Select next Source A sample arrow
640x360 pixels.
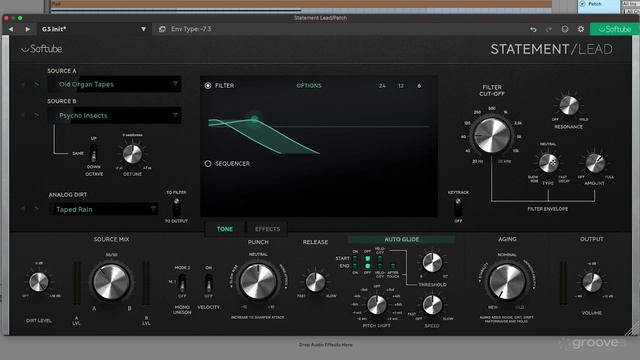coord(36,84)
